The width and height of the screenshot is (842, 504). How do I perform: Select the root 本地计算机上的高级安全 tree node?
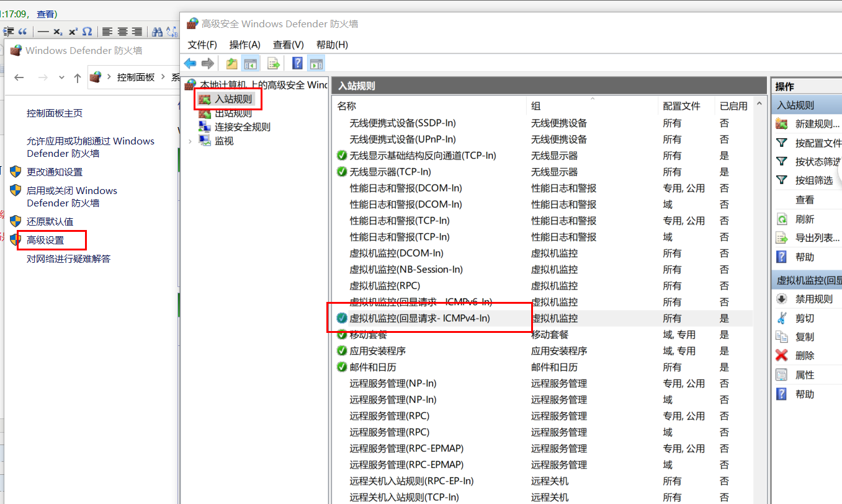tap(263, 84)
